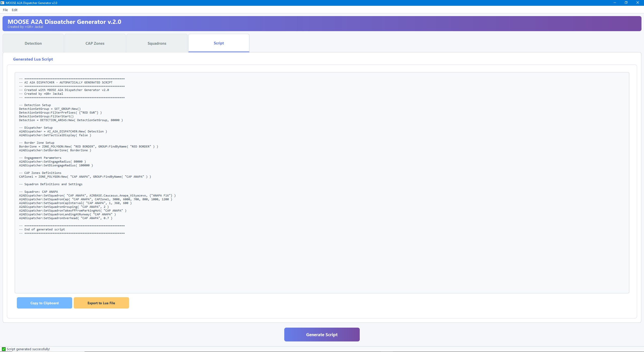
Task: Open the Squadrons tab
Action: (157, 43)
